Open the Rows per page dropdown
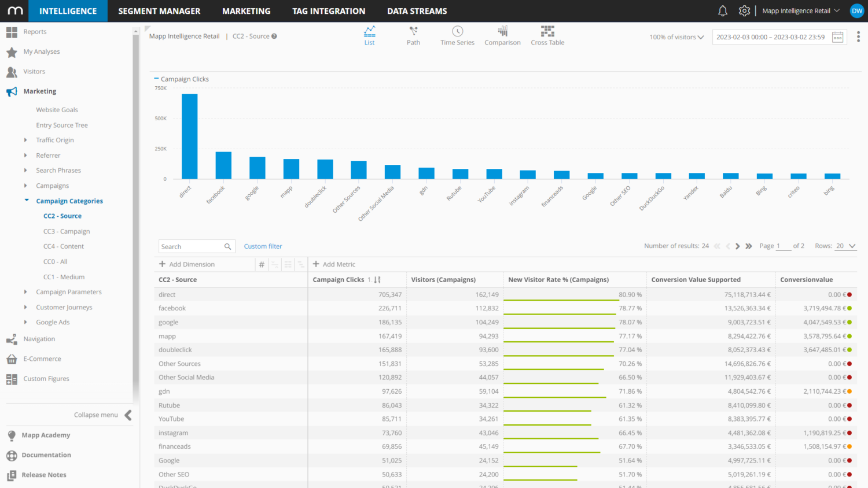The width and height of the screenshot is (868, 488). coord(846,246)
